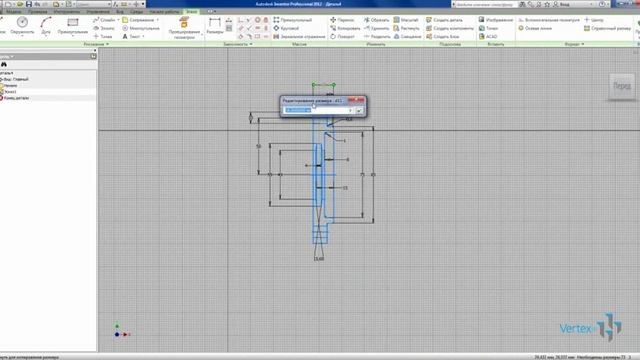Select the Offset (Смещение) command
Image resolution: width=640 pixels, height=360 pixels.
[x=407, y=36]
